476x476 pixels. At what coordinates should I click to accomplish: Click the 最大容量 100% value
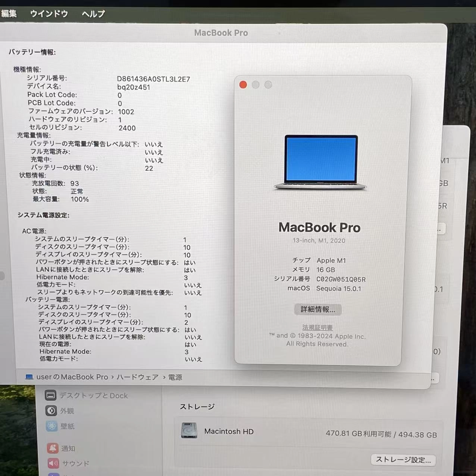[x=80, y=199]
